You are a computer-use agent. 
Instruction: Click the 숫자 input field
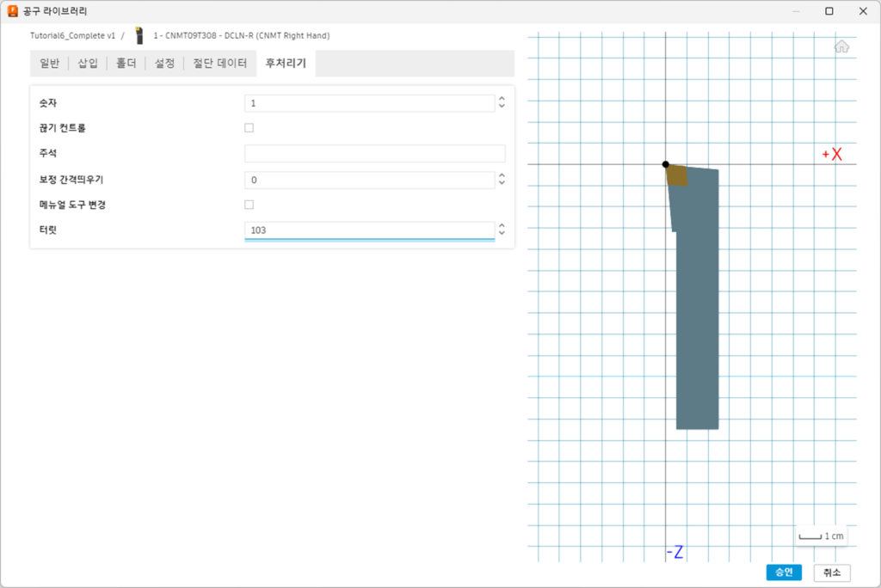(x=369, y=103)
